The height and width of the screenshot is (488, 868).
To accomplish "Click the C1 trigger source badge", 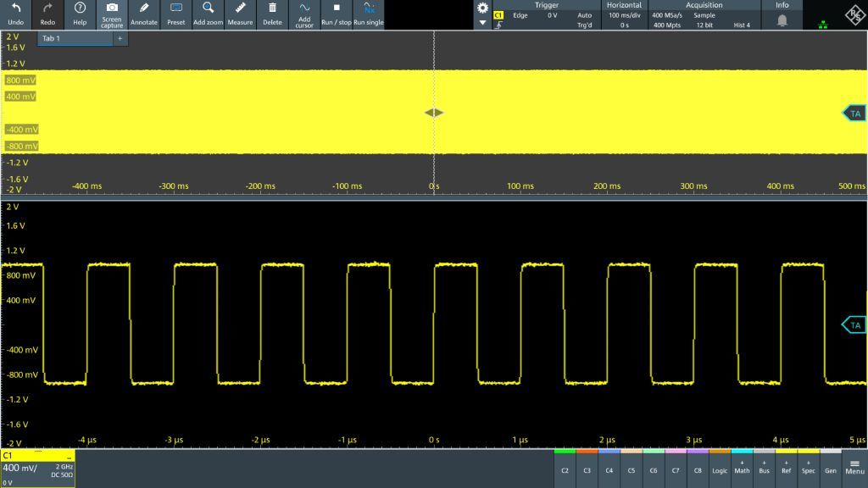I will (498, 15).
